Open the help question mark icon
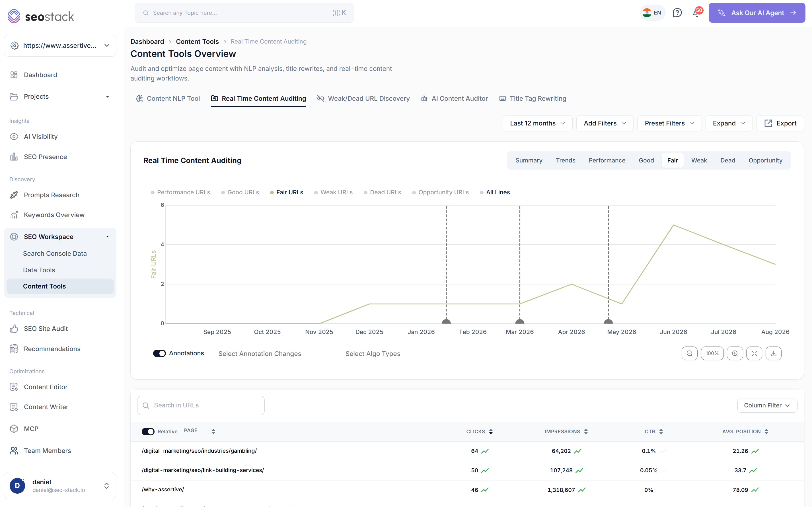The width and height of the screenshot is (812, 507). (x=677, y=13)
